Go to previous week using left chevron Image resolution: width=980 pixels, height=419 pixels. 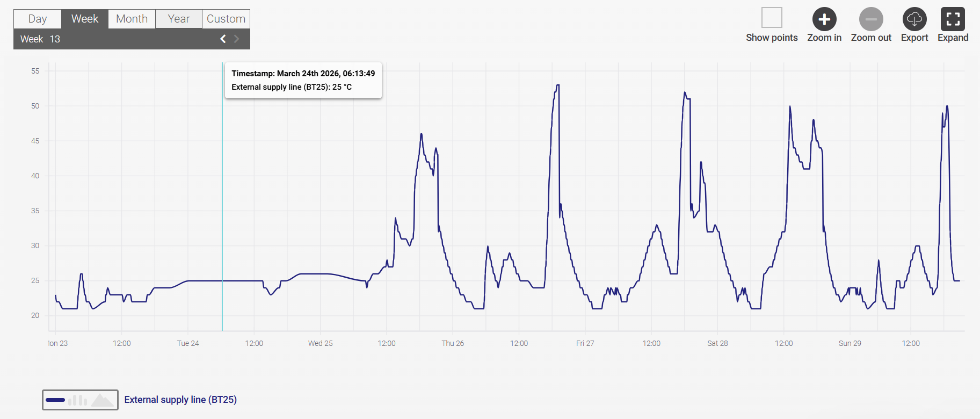[223, 39]
